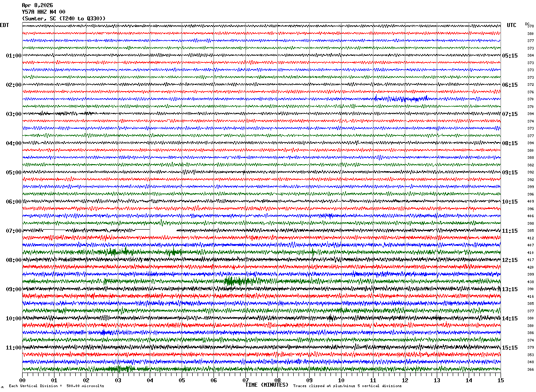536x392 pixels.
Task: Click the date label Apr 8,2026
Action: click(37, 5)
